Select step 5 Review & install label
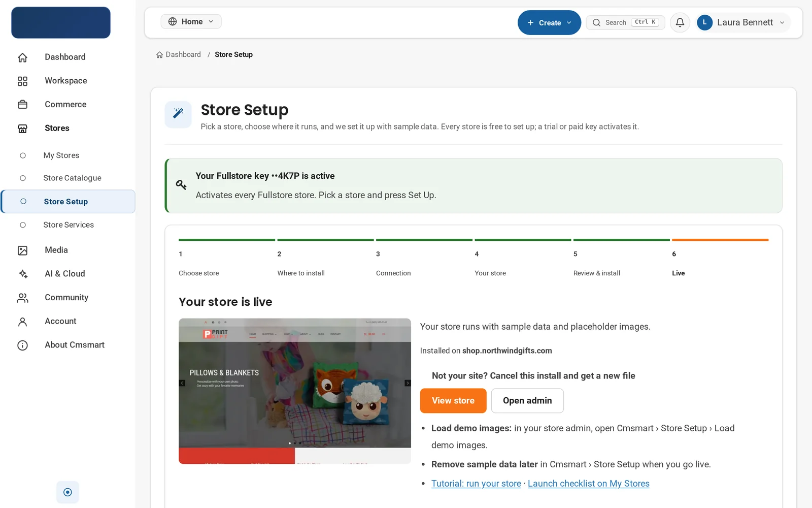This screenshot has height=508, width=812. (597, 273)
